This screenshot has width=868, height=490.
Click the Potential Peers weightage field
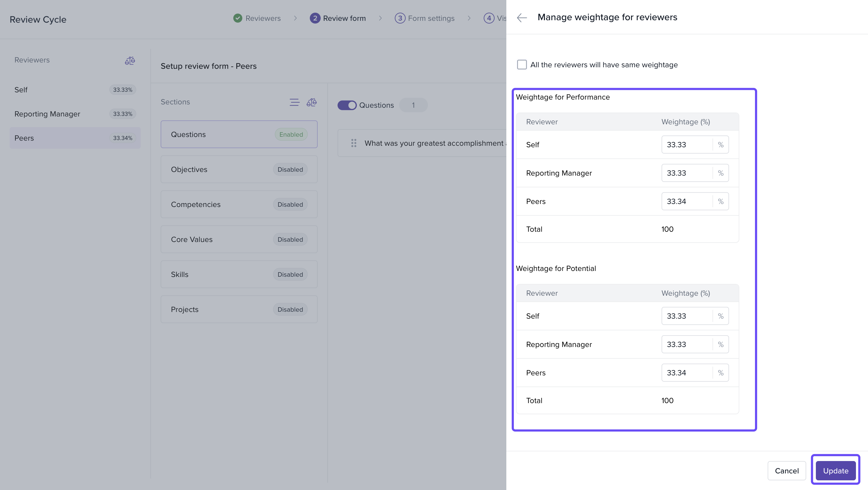[686, 373]
